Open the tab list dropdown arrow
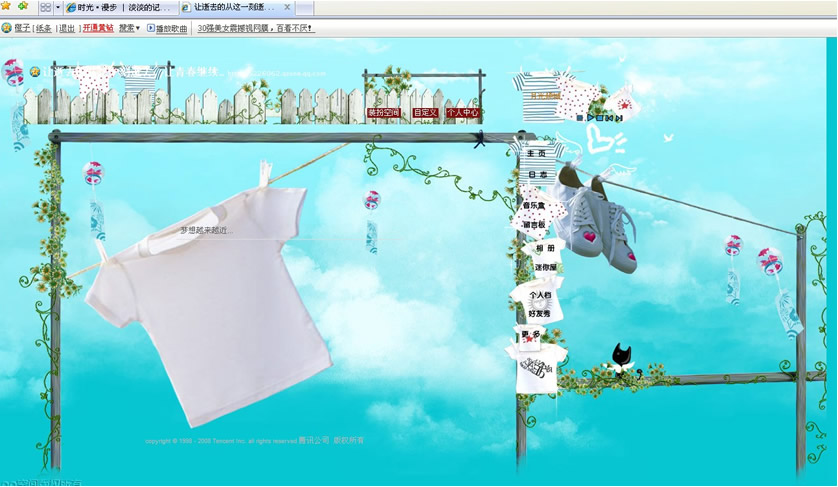 (x=58, y=8)
